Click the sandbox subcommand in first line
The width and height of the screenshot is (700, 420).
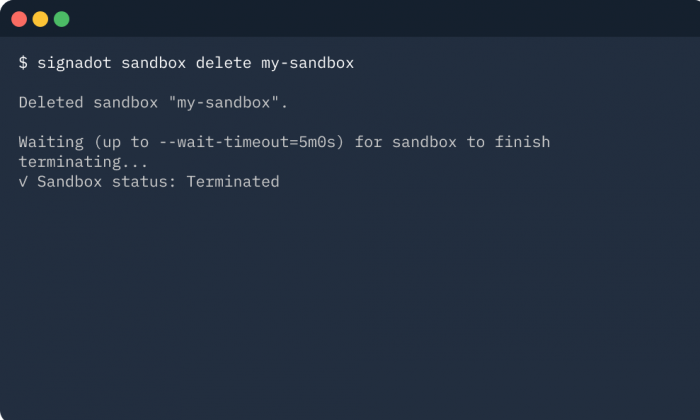(154, 63)
